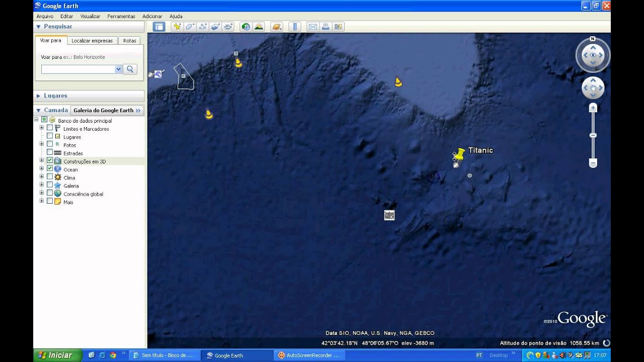This screenshot has width=644, height=362.
Task: Add a path with the toolbar tool
Action: (x=203, y=27)
